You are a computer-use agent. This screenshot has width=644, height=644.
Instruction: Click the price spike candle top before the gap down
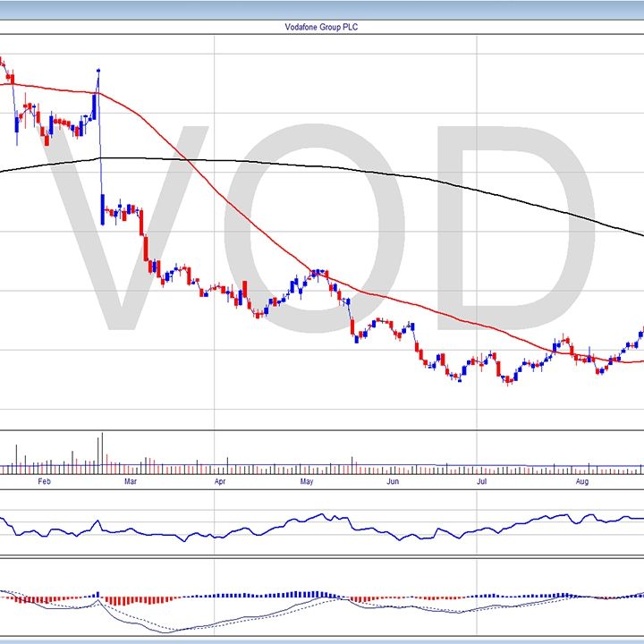[97, 71]
